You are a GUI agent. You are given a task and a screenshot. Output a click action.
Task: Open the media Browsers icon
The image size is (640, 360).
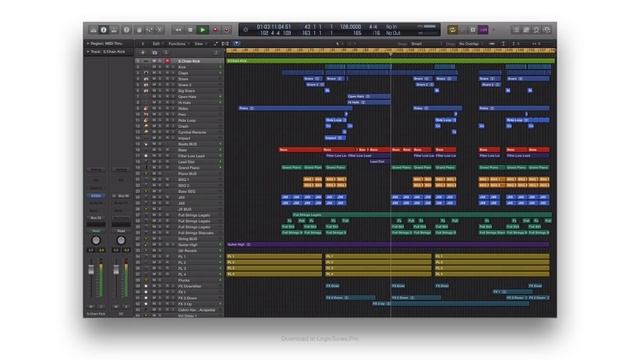click(547, 30)
